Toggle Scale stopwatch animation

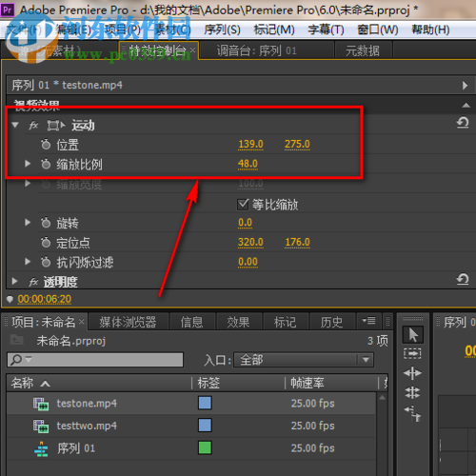tap(46, 164)
